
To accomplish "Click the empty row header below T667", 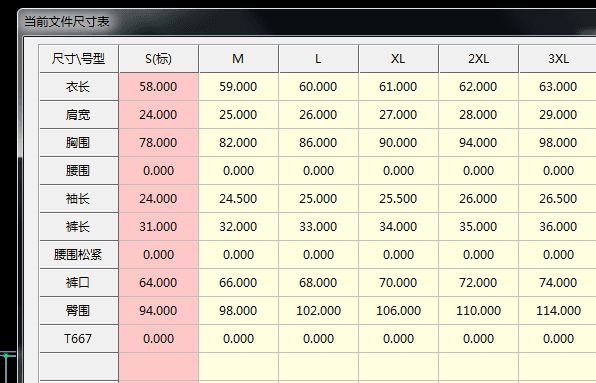I will coord(79,366).
